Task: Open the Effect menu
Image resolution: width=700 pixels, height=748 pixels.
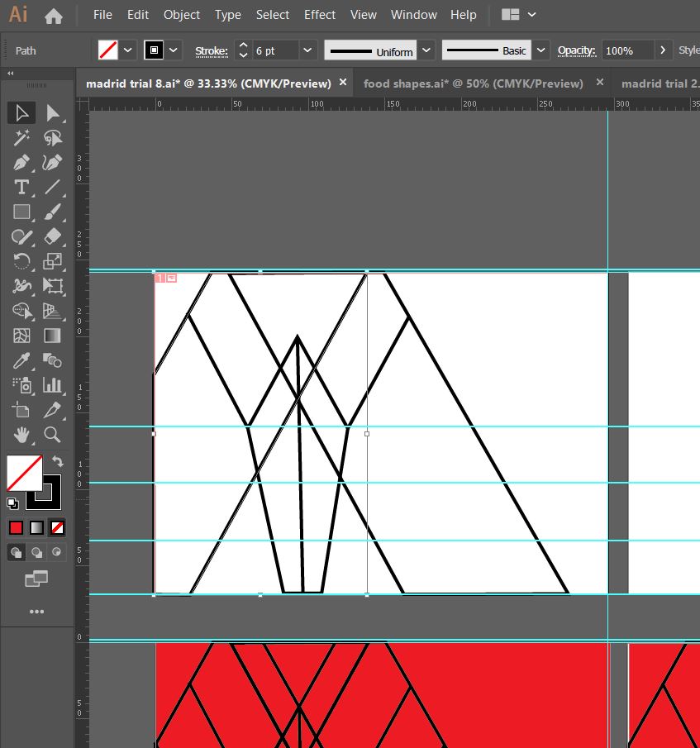Action: point(319,15)
